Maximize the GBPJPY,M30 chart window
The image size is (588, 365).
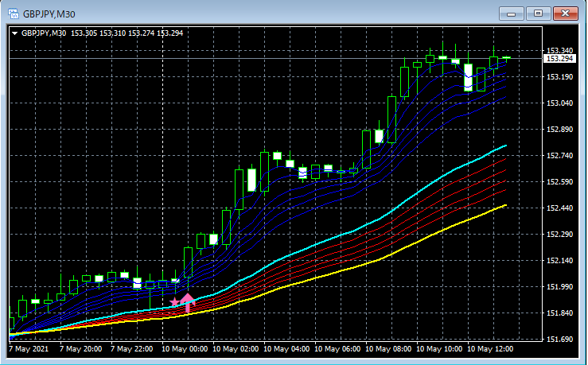[x=538, y=14]
